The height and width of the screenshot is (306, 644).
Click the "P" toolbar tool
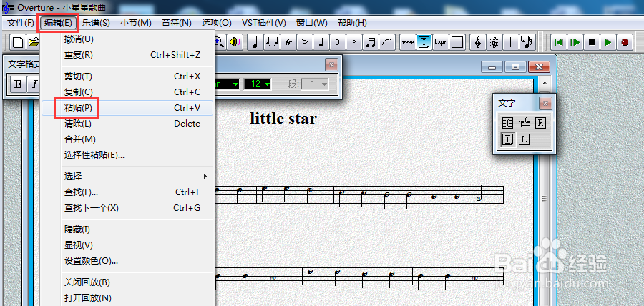(x=353, y=42)
